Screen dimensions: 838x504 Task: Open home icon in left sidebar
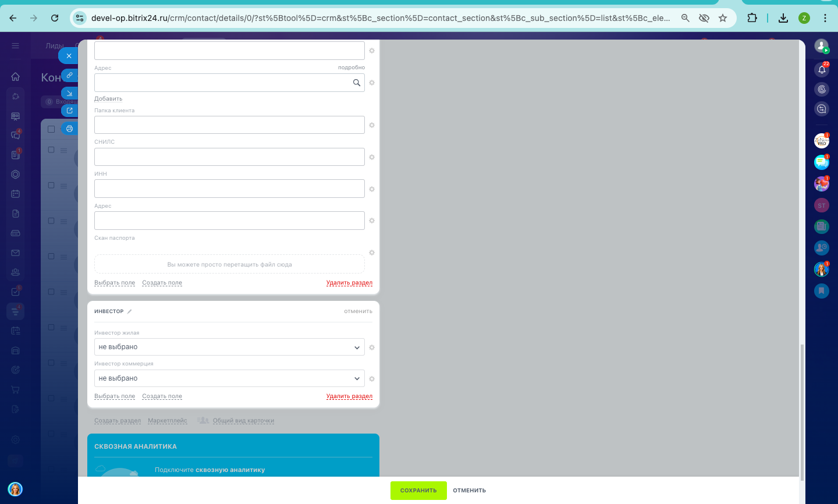tap(16, 76)
